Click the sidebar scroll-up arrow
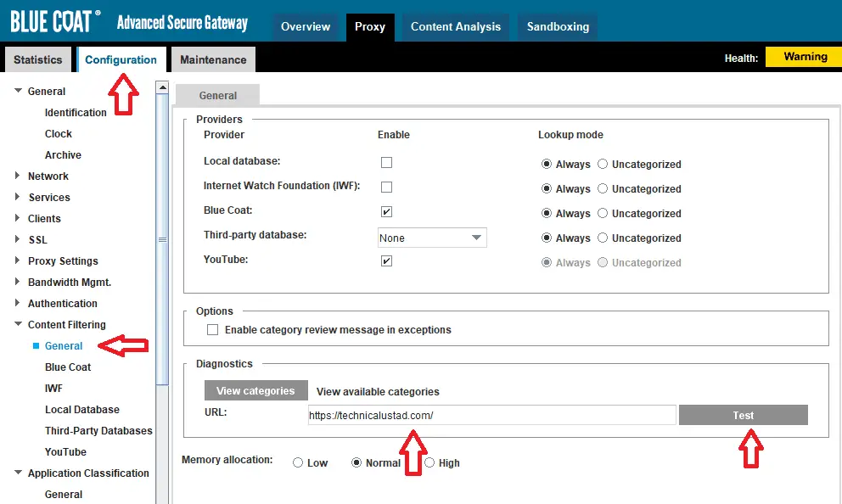This screenshot has height=504, width=842. click(x=162, y=87)
